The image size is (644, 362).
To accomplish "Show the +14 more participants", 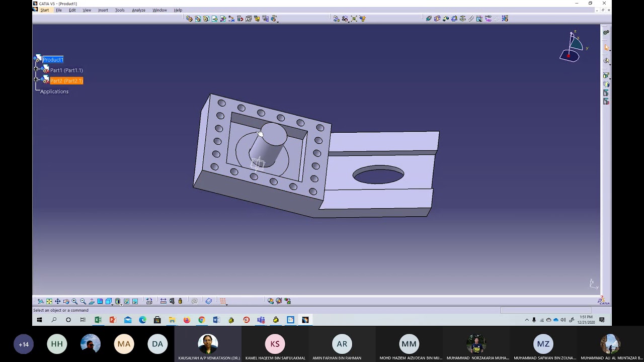I will (x=24, y=344).
